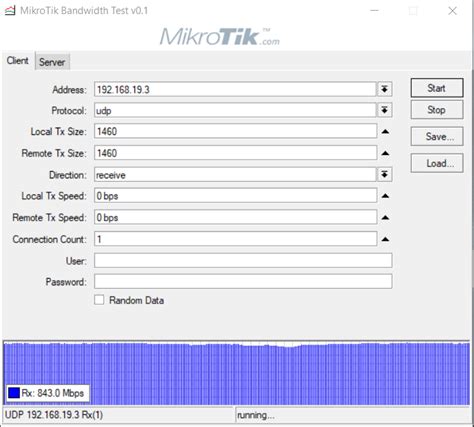Click the Local Tx Speed field
The height and width of the screenshot is (427, 474).
pyautogui.click(x=235, y=196)
